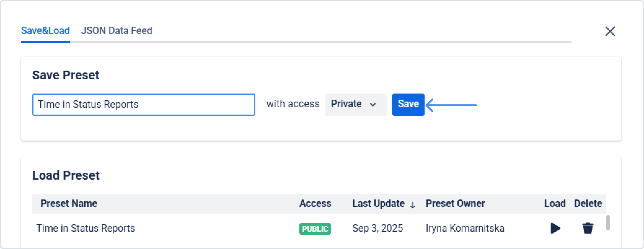Image resolution: width=644 pixels, height=249 pixels.
Task: Sort by Preset Name column header
Action: point(69,203)
